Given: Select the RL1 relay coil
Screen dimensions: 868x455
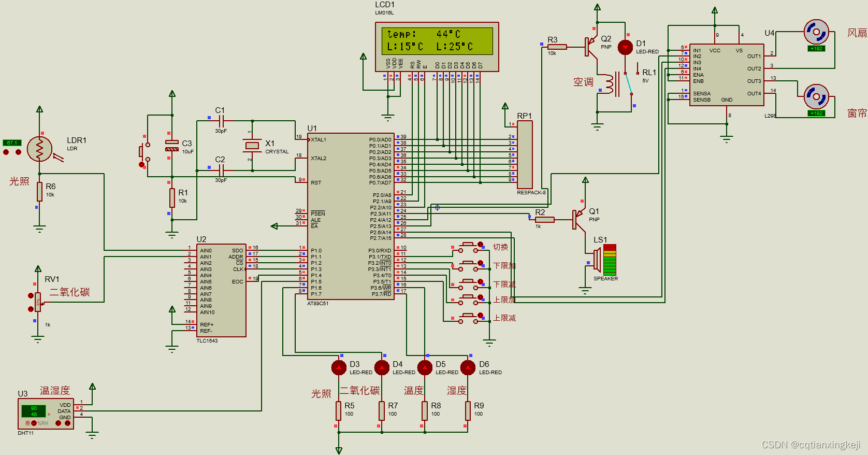Looking at the screenshot, I should [x=609, y=84].
